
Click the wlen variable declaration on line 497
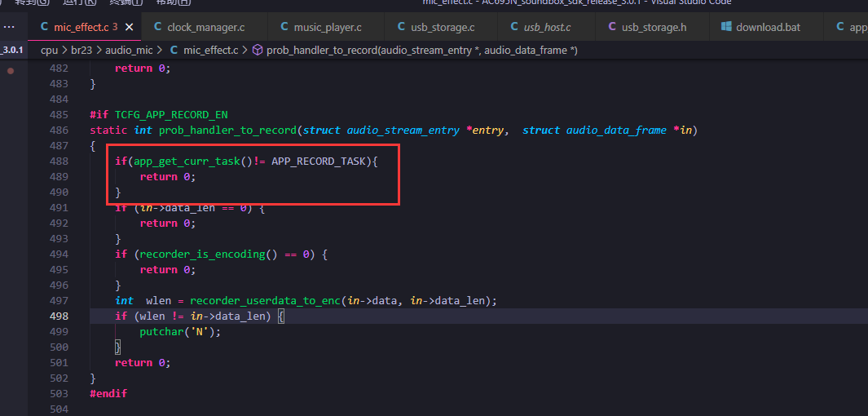158,301
